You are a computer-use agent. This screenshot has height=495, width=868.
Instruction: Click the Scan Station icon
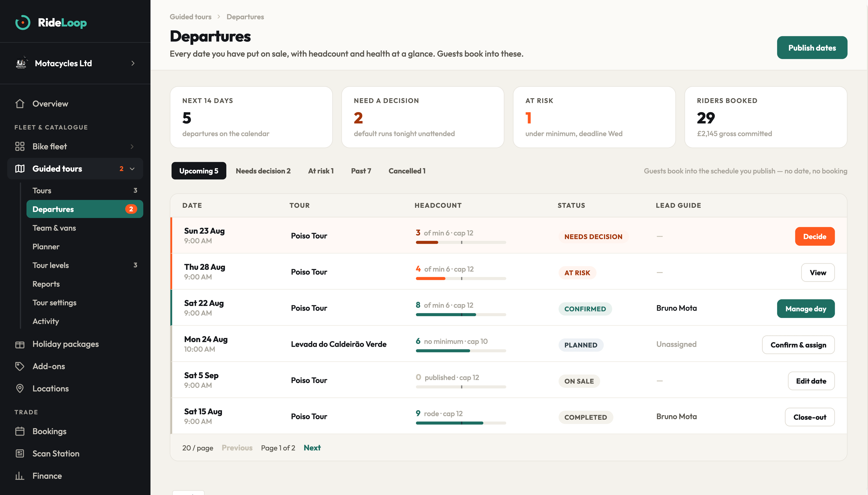[x=20, y=454]
